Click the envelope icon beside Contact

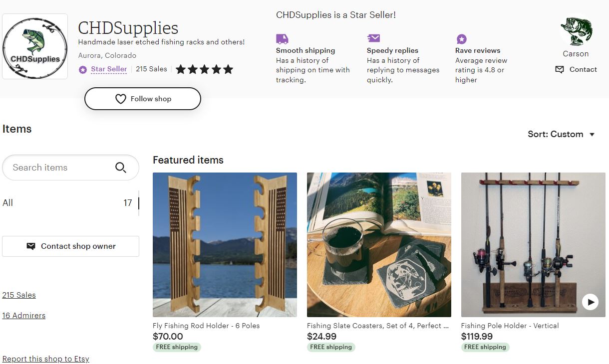point(560,69)
